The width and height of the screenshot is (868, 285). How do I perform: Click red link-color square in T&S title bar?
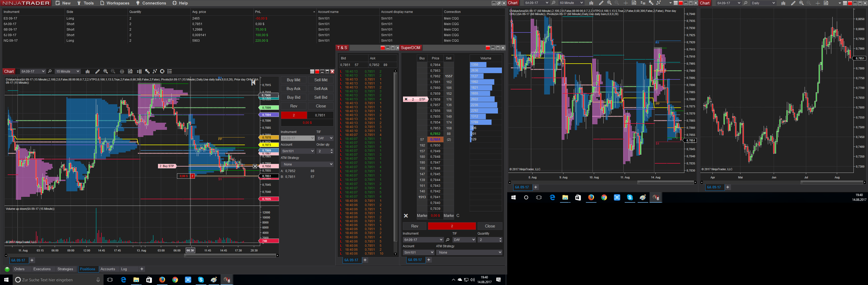tap(382, 48)
